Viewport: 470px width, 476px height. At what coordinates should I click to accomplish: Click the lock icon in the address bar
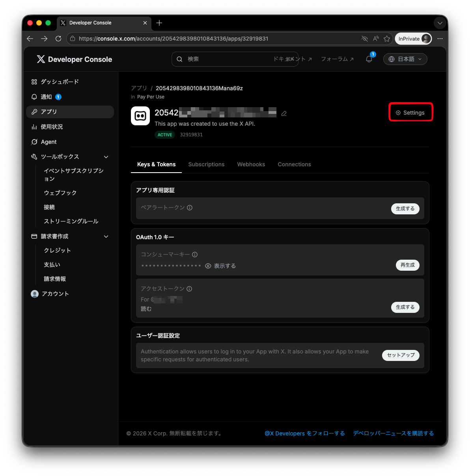(x=73, y=39)
